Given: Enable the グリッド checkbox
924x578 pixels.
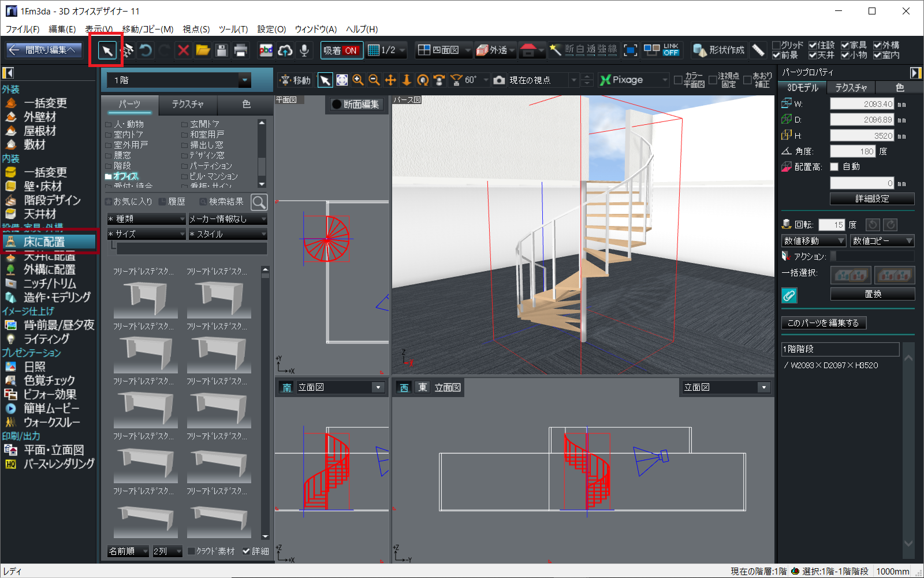Looking at the screenshot, I should (x=776, y=45).
